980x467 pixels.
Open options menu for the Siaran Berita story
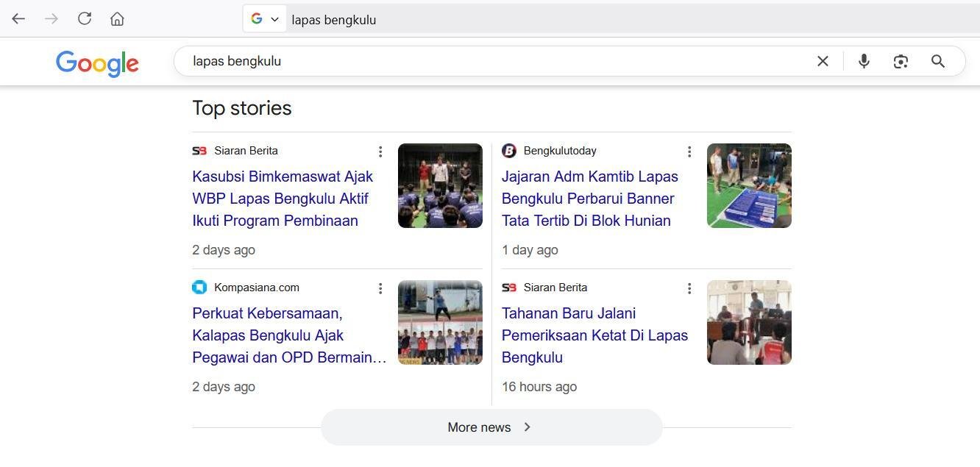tap(380, 151)
